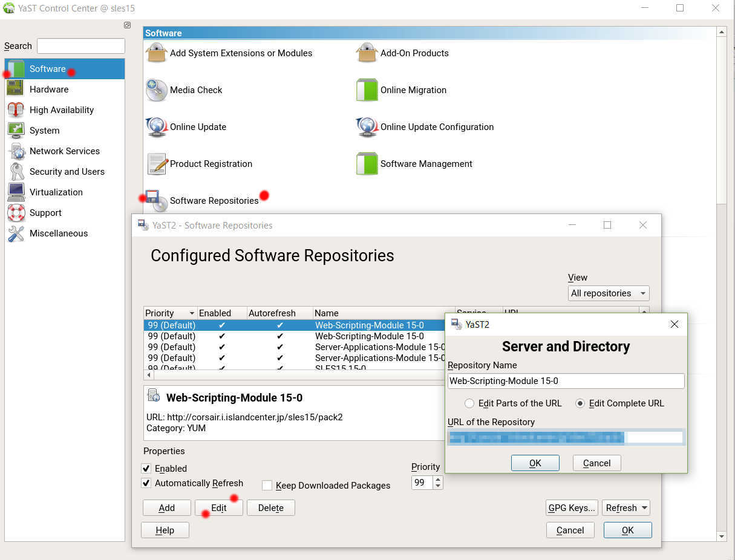The height and width of the screenshot is (560, 735).
Task: Launch the Software Repositories icon
Action: point(157,200)
